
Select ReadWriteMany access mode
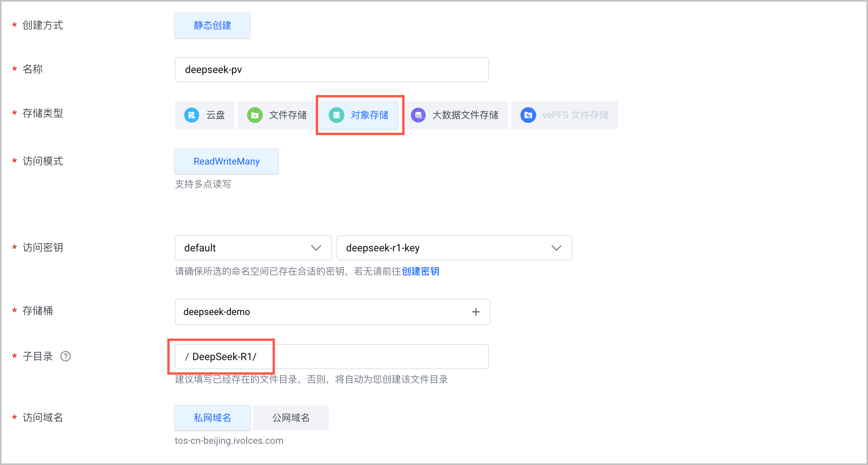[x=227, y=161]
